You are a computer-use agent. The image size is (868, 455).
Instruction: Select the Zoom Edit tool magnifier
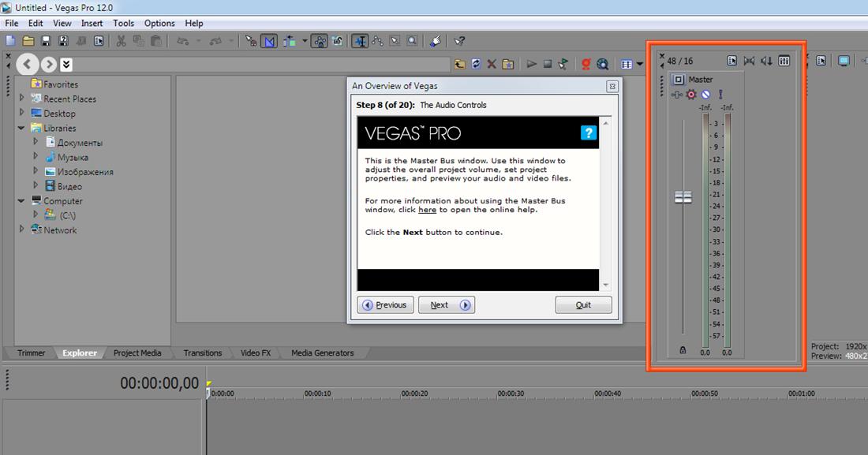tap(412, 41)
